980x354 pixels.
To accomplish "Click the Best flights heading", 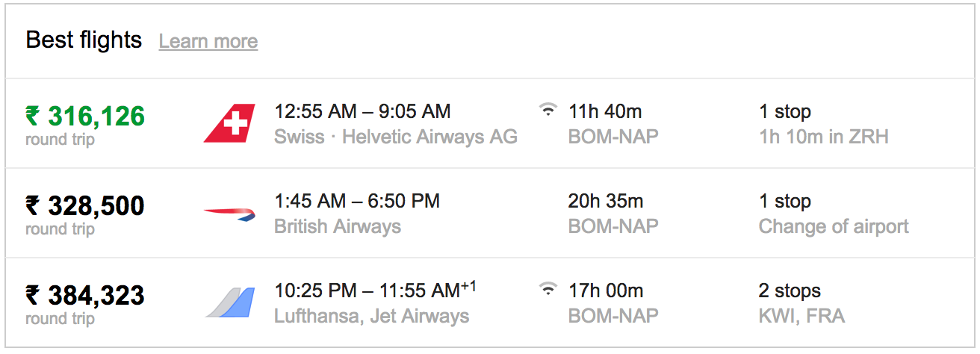I will pos(84,40).
